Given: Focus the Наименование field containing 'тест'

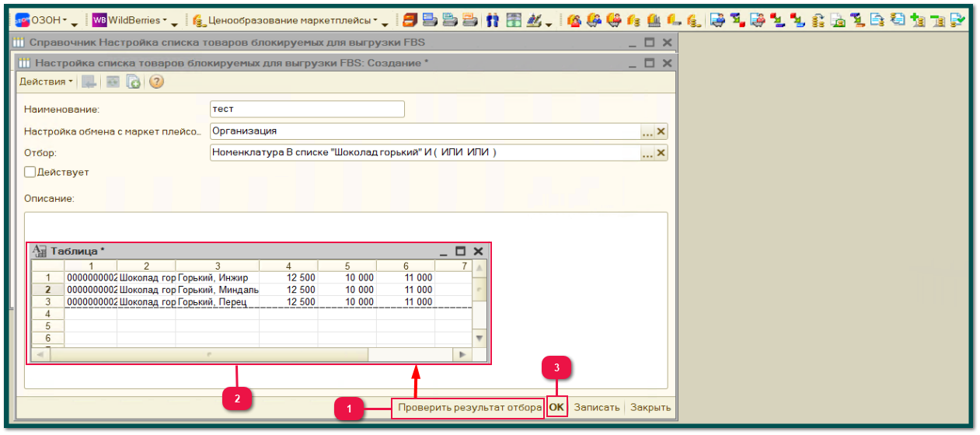Looking at the screenshot, I should point(307,109).
